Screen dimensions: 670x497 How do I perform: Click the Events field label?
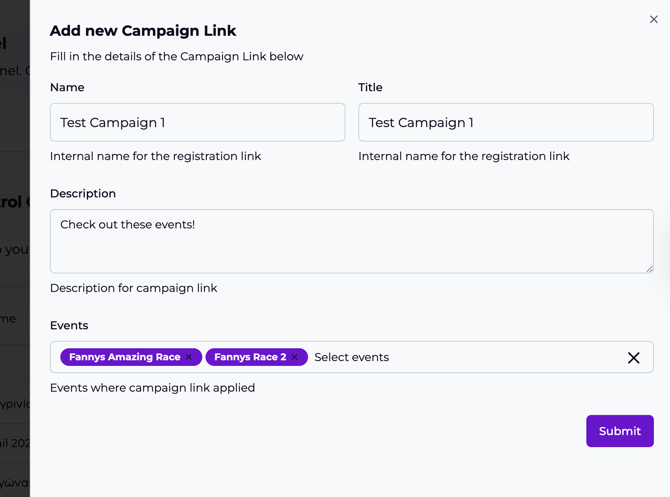(69, 326)
